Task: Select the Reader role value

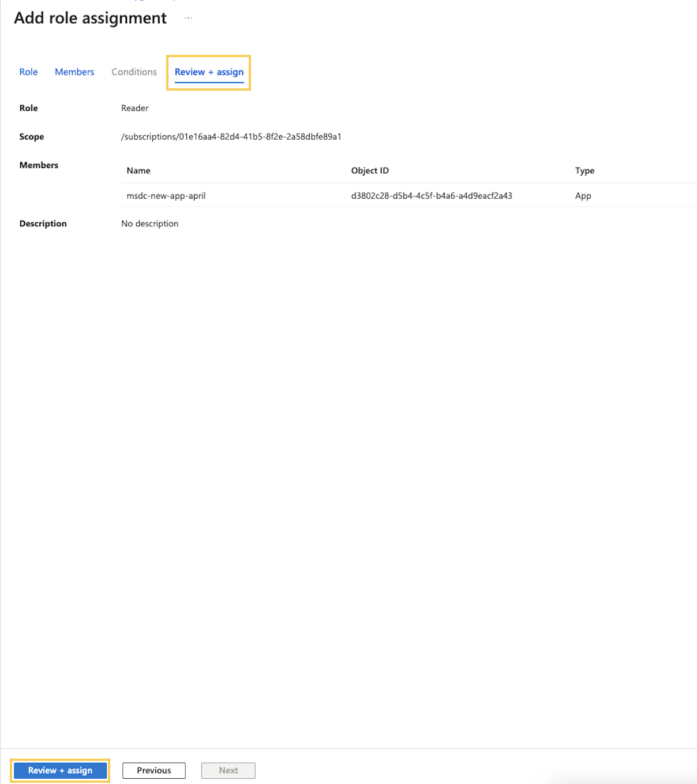Action: click(134, 108)
